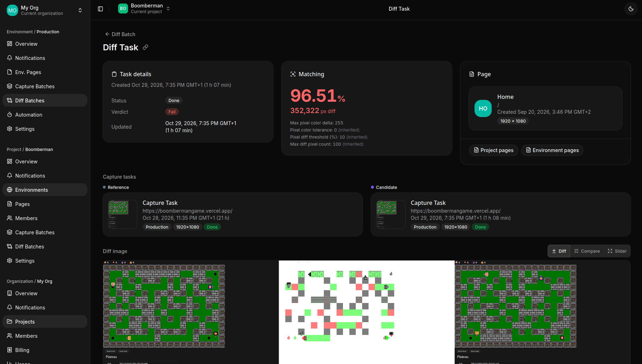Open Project Members in sidebar
Screen dimensions: 642x364
[45, 218]
